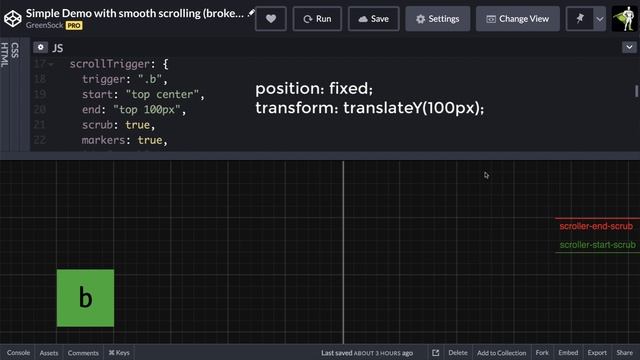Collapse code fold arrow on line 17
Screen dimensions: 640x360
pos(51,64)
